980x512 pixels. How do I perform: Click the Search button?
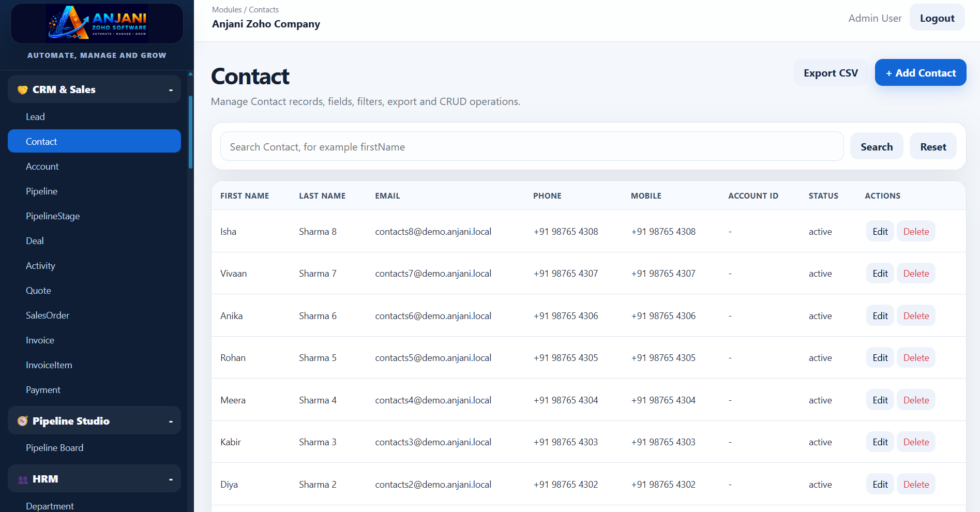pos(877,147)
